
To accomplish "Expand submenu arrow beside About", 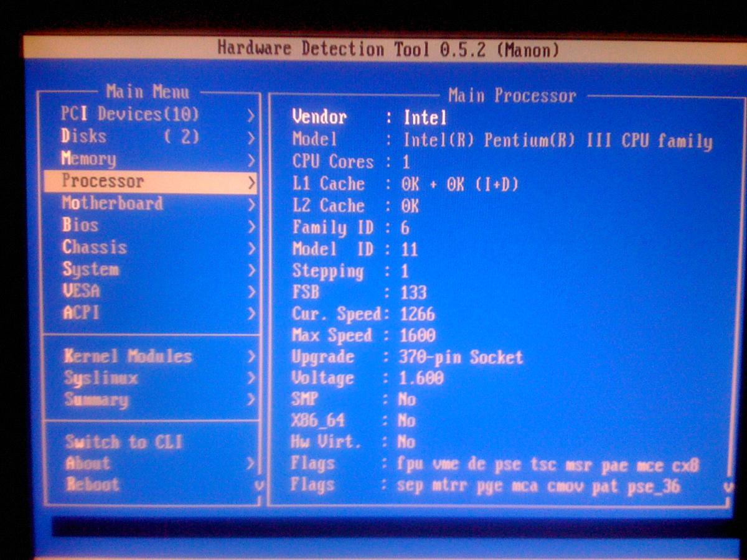I will (x=251, y=464).
